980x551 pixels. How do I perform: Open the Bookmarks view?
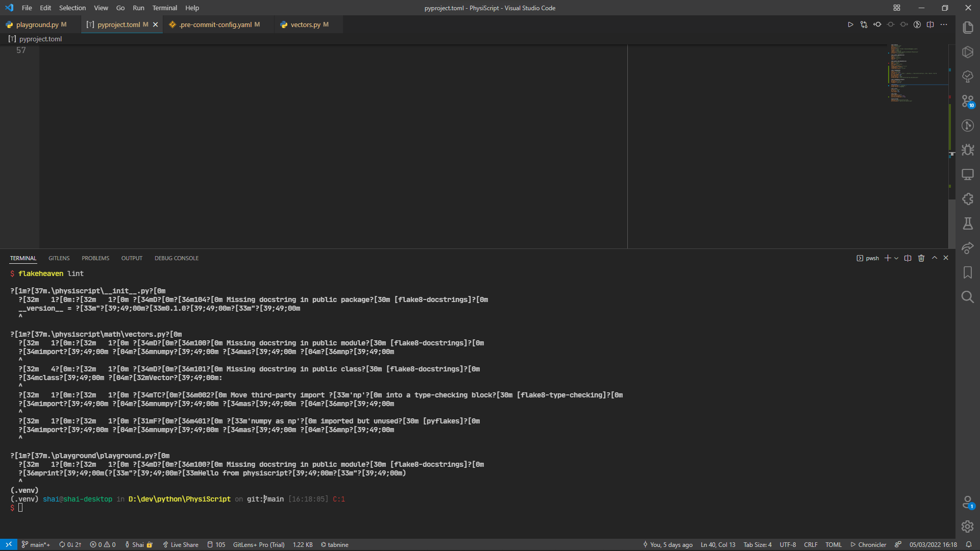pyautogui.click(x=968, y=272)
